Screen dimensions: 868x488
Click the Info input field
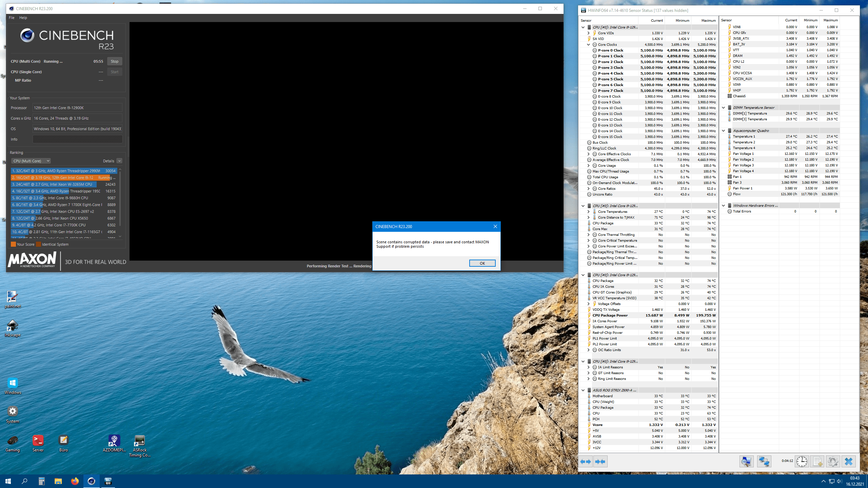(x=77, y=139)
